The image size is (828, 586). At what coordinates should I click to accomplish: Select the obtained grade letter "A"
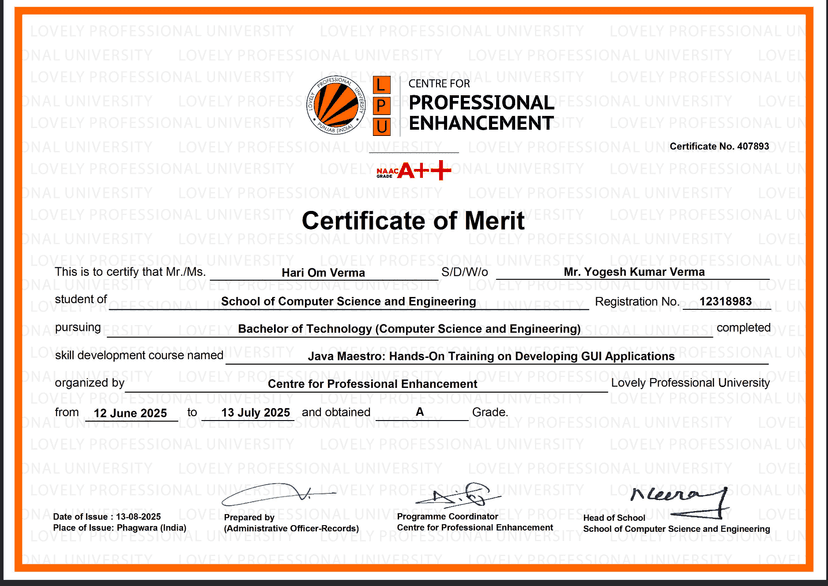pos(420,412)
